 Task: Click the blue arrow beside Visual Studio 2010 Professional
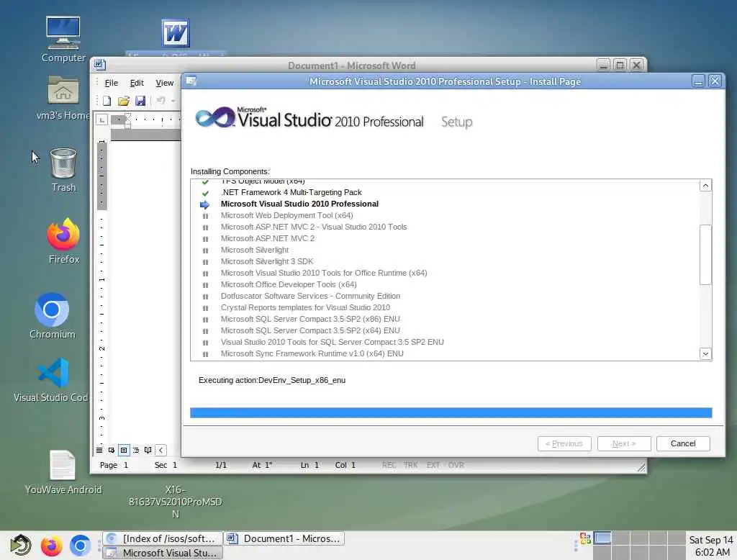point(204,204)
